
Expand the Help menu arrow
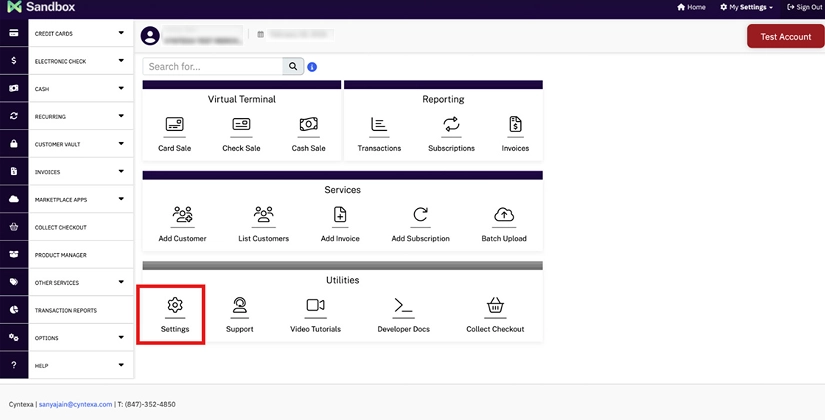tap(121, 365)
